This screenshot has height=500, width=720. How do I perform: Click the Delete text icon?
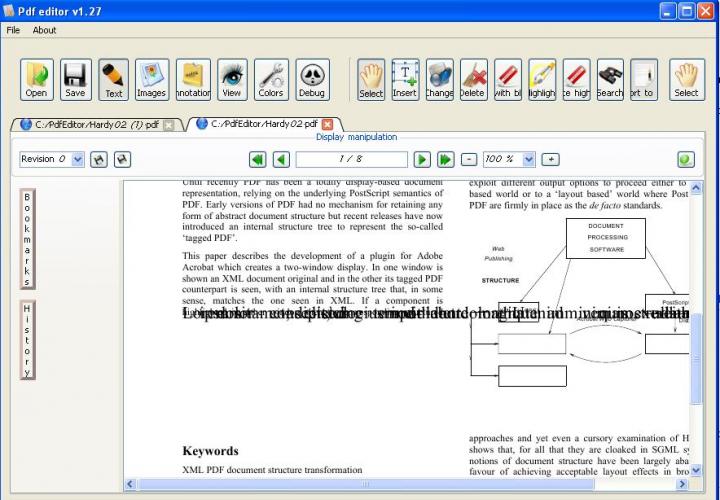coord(473,79)
